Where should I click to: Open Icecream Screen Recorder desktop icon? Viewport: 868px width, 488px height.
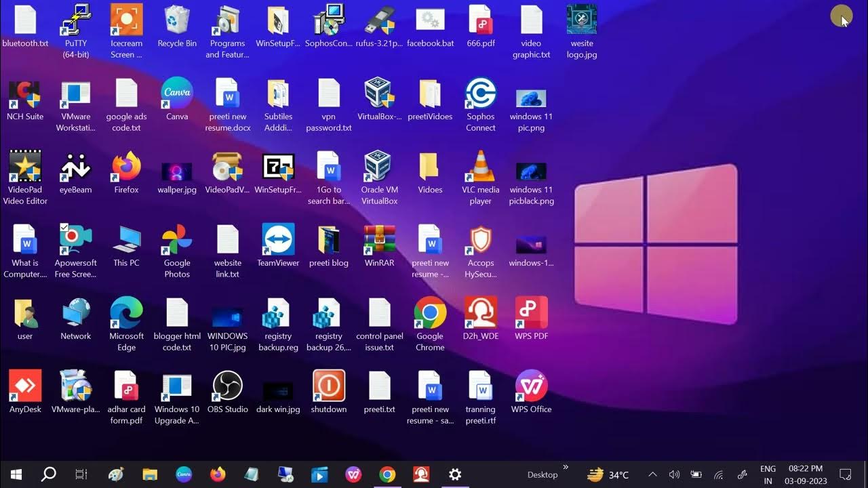[x=127, y=20]
